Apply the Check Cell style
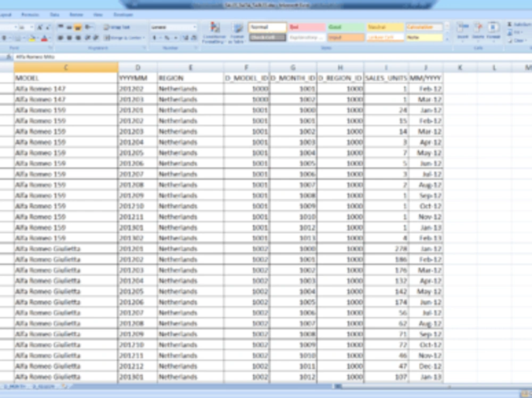 pyautogui.click(x=268, y=37)
